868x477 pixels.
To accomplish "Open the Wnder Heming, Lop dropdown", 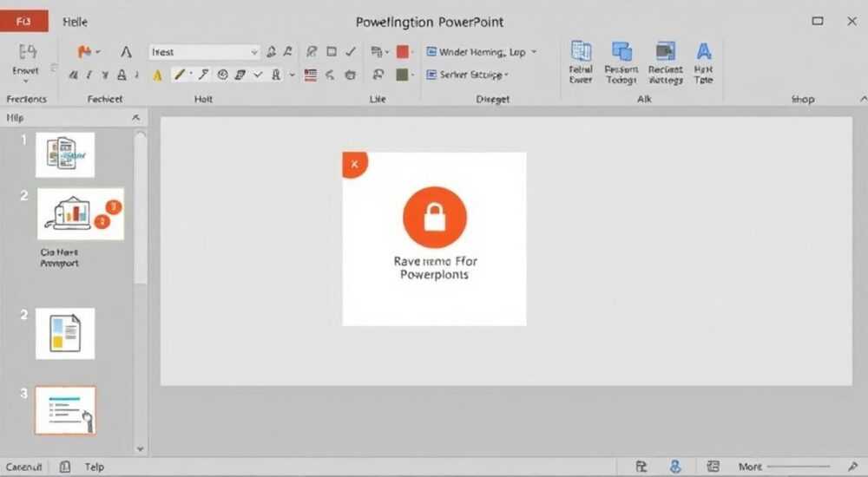I will point(482,52).
